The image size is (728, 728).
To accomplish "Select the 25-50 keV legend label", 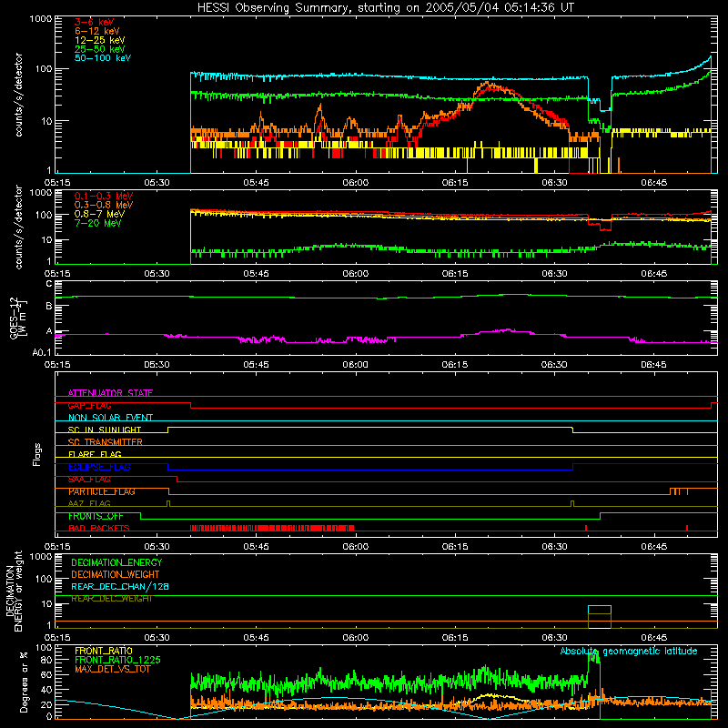I will (x=100, y=49).
